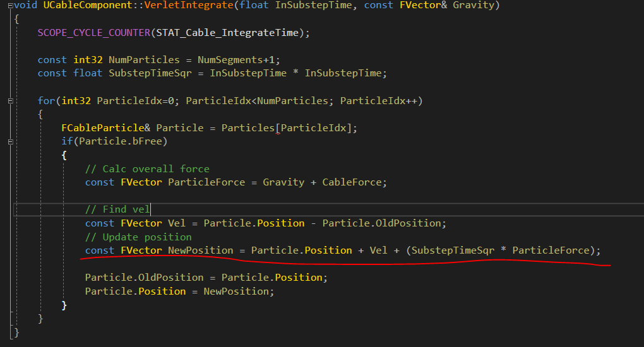
Task: Click FCableParticle& type name
Action: (106, 128)
